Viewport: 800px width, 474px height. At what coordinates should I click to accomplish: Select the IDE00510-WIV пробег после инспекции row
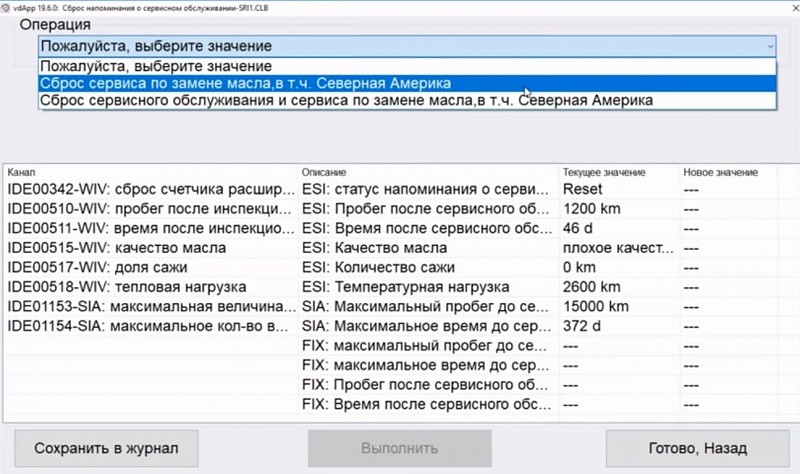tap(150, 208)
